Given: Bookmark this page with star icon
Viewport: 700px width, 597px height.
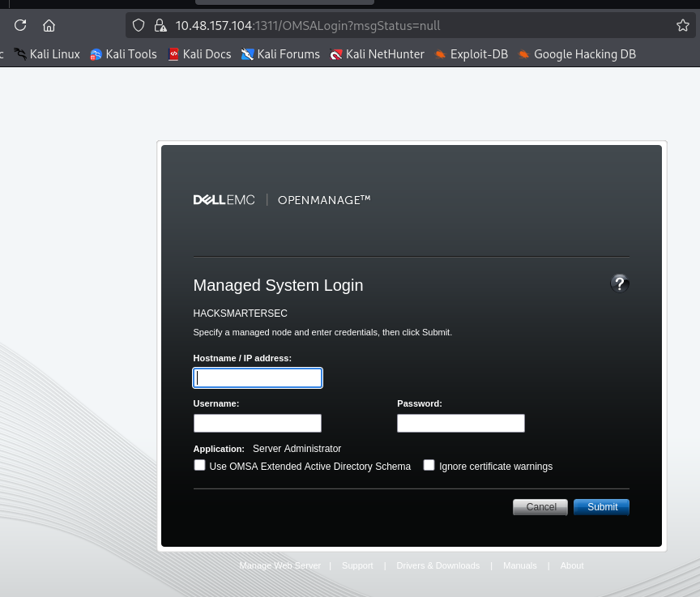Looking at the screenshot, I should [x=682, y=25].
